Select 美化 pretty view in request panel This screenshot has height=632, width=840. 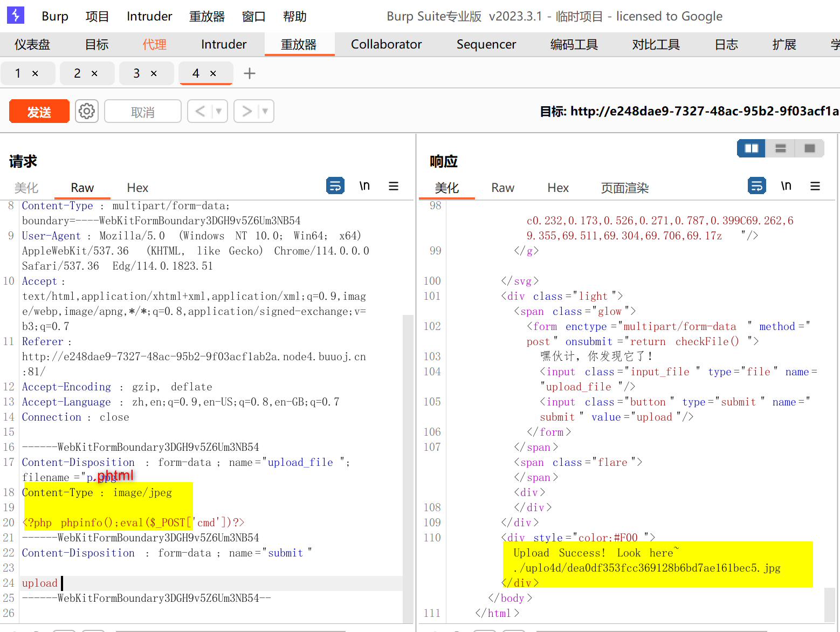coord(26,188)
